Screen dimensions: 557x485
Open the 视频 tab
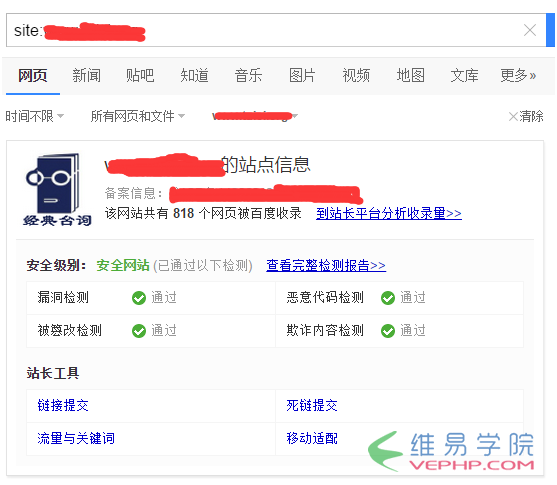[356, 75]
